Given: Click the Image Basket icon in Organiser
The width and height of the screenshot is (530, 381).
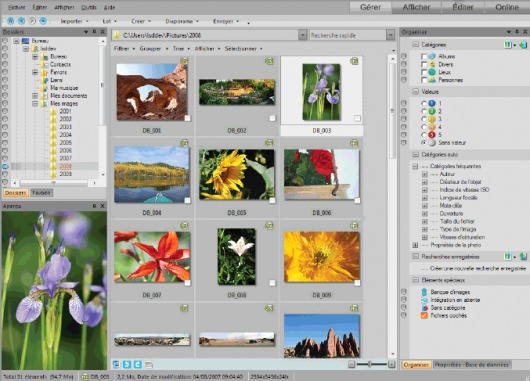Looking at the screenshot, I should coord(424,292).
